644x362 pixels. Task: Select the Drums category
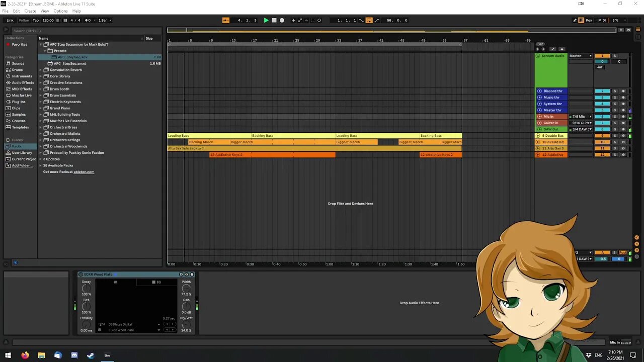pyautogui.click(x=17, y=70)
